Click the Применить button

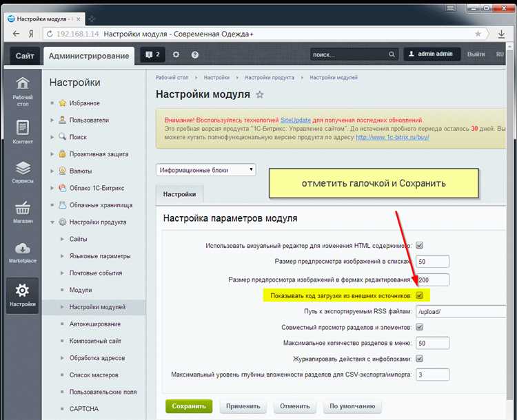pyautogui.click(x=243, y=406)
